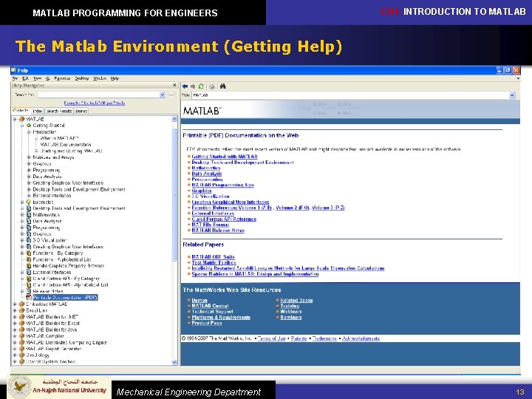Collapse the Introduction node in the tree
Viewport: 532px width, 399px height.
point(29,132)
